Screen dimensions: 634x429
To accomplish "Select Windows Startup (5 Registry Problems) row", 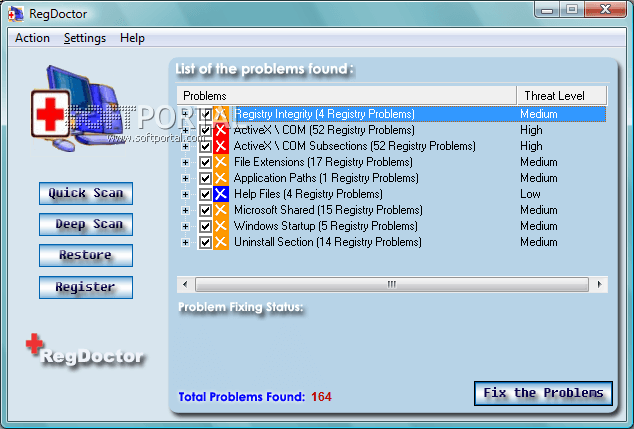I will point(325,226).
